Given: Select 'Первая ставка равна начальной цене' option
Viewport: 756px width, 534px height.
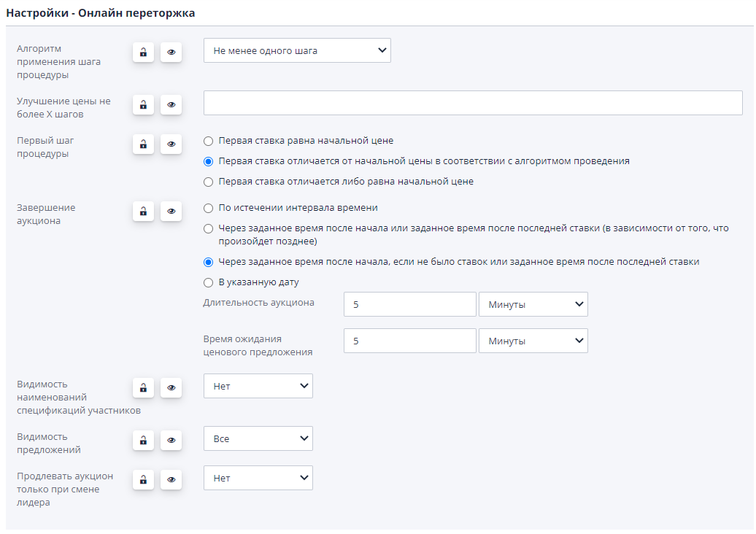Looking at the screenshot, I should 209,141.
